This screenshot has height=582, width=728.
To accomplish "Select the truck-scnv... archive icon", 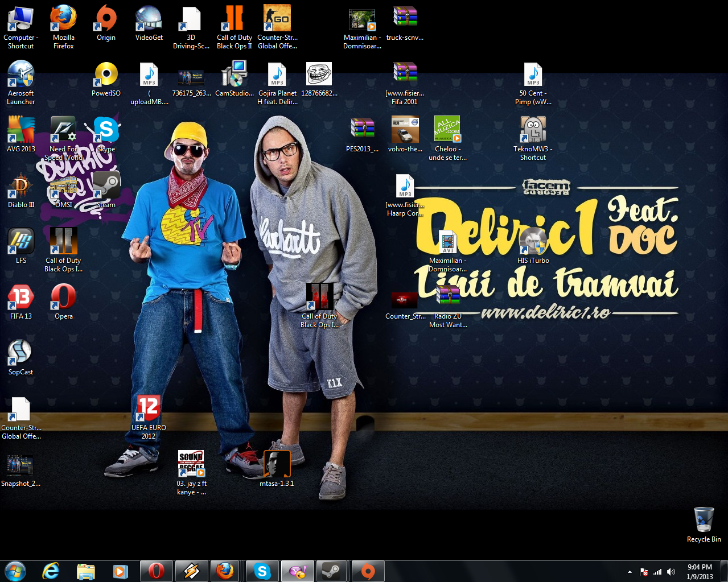I will [x=405, y=23].
